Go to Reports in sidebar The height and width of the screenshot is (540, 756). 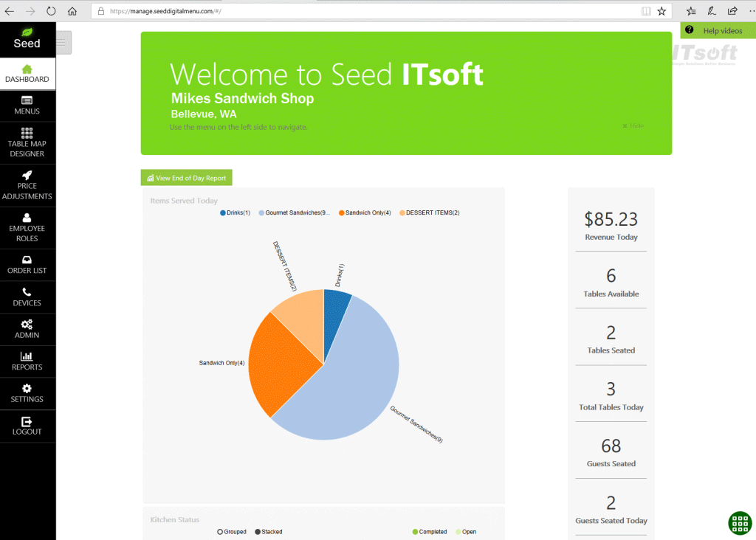(27, 361)
